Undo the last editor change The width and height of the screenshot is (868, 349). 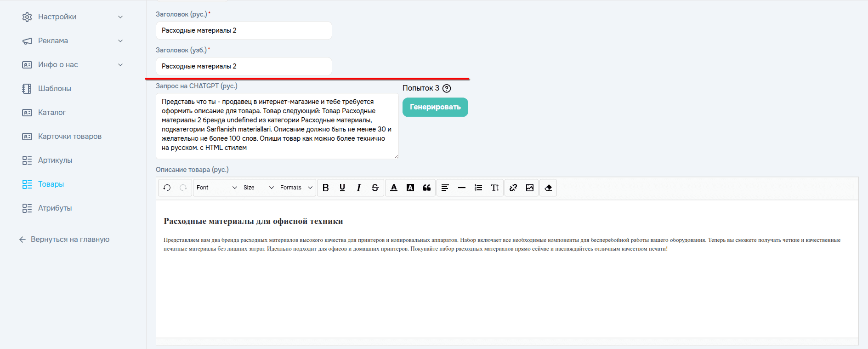click(167, 188)
